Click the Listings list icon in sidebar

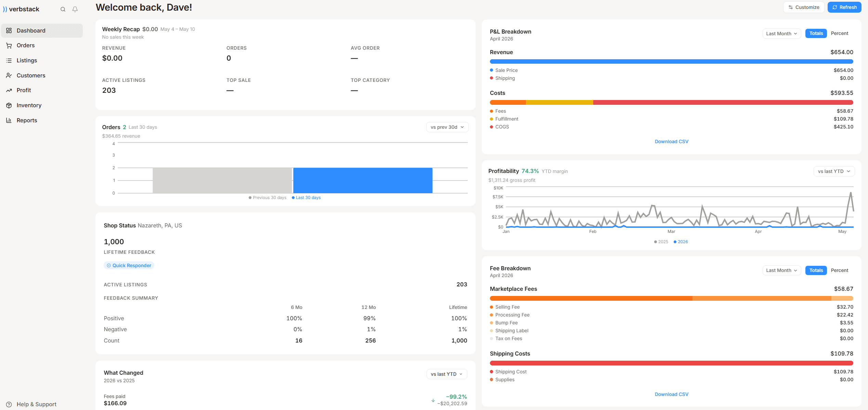[x=9, y=60]
